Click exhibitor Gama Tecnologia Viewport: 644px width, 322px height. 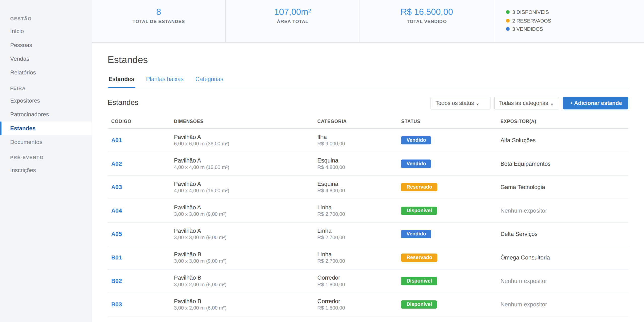[523, 187]
